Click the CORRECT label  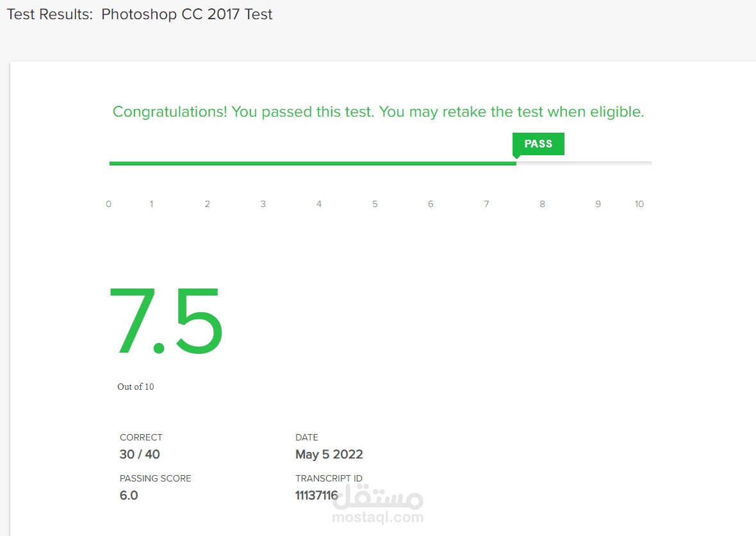point(141,437)
